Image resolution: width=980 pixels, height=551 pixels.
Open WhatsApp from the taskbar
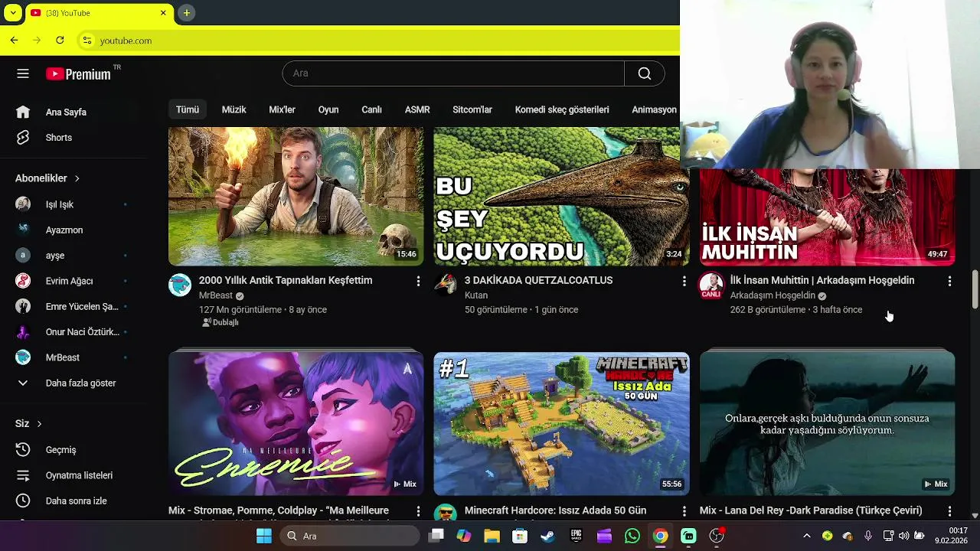(x=632, y=536)
